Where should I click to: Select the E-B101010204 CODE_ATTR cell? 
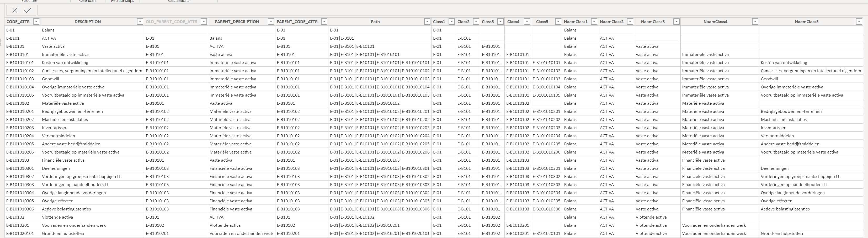click(x=23, y=136)
